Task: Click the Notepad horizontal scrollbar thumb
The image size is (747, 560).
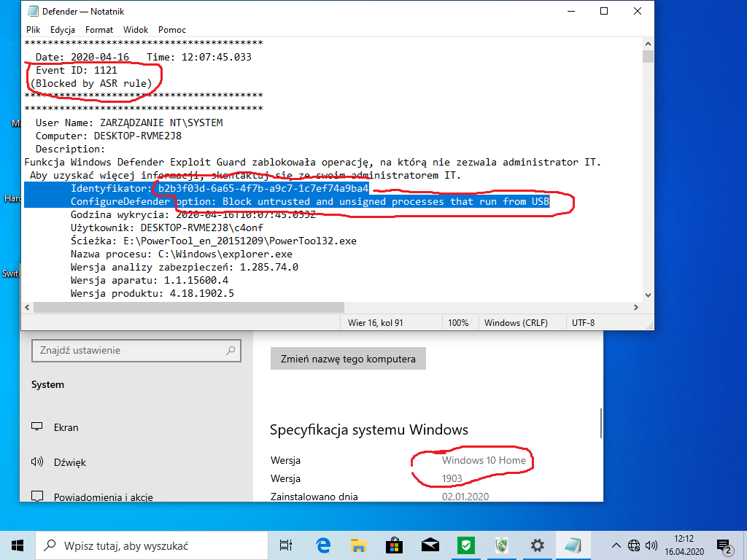Action: coord(189,307)
